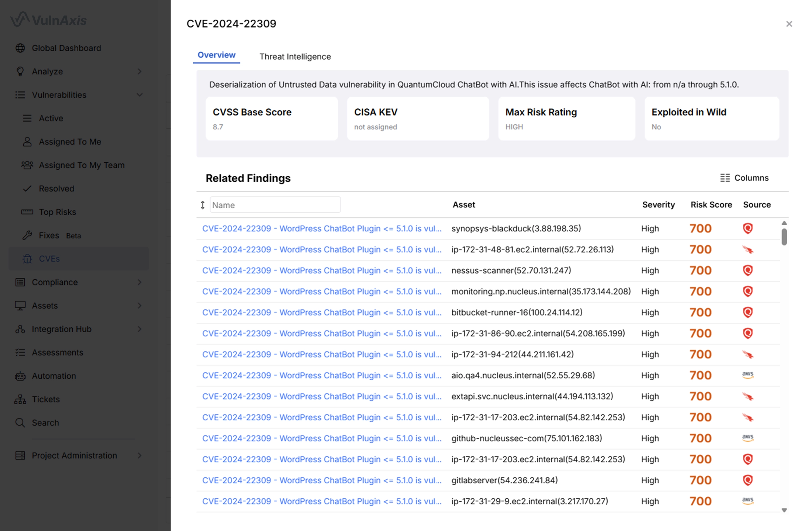Open the finding link for nessus-scanner asset
The width and height of the screenshot is (812, 531).
click(x=321, y=271)
